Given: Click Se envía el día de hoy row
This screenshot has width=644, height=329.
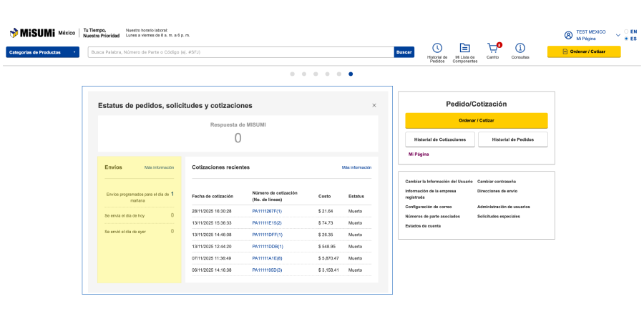Looking at the screenshot, I should tap(140, 215).
